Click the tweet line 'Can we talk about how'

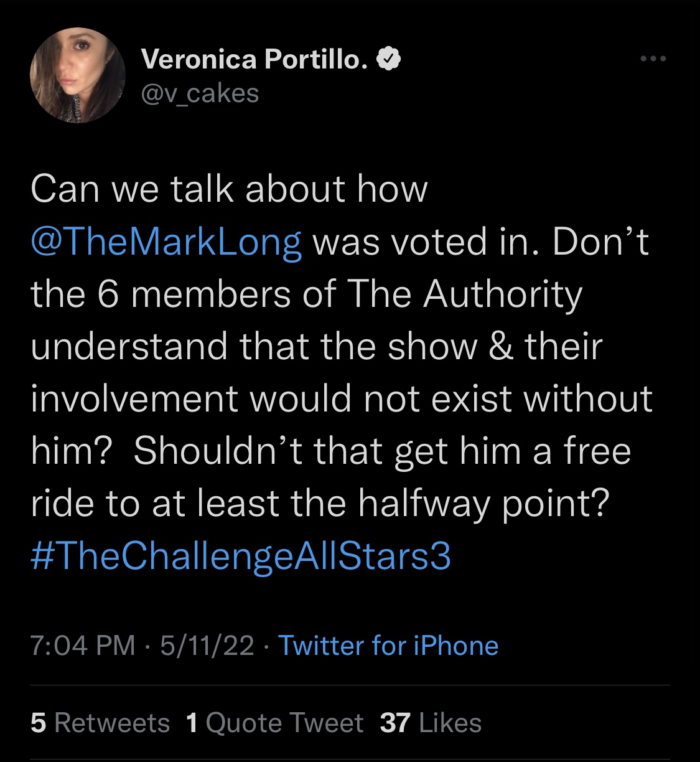coord(229,189)
